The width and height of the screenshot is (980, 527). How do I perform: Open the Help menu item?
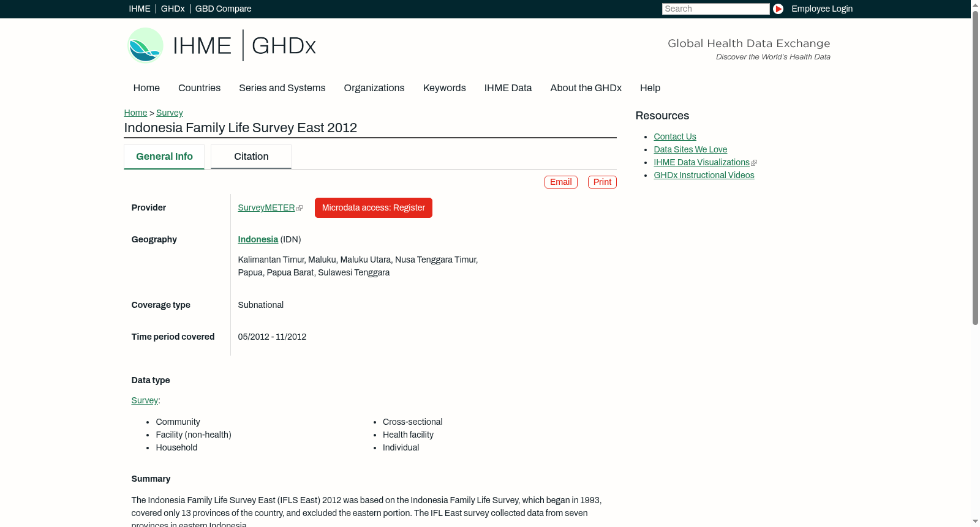(x=650, y=88)
